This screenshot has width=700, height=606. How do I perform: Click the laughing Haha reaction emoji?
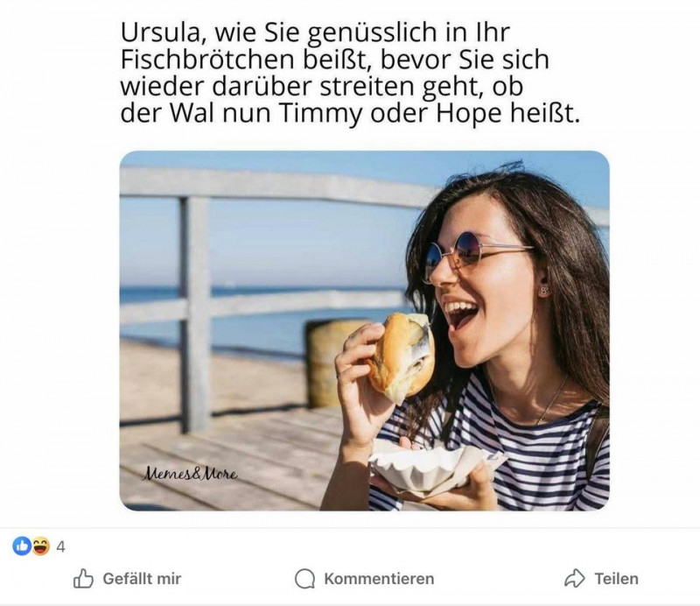point(40,546)
